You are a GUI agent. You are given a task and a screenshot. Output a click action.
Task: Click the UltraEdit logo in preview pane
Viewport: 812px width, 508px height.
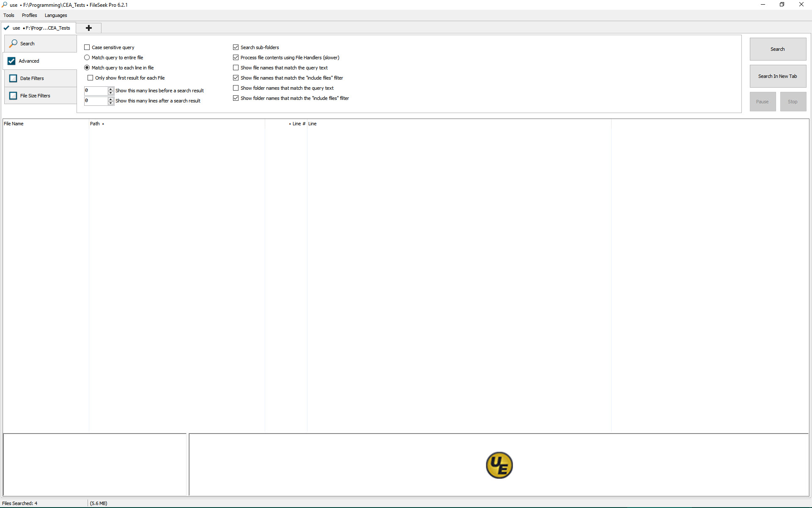coord(499,465)
